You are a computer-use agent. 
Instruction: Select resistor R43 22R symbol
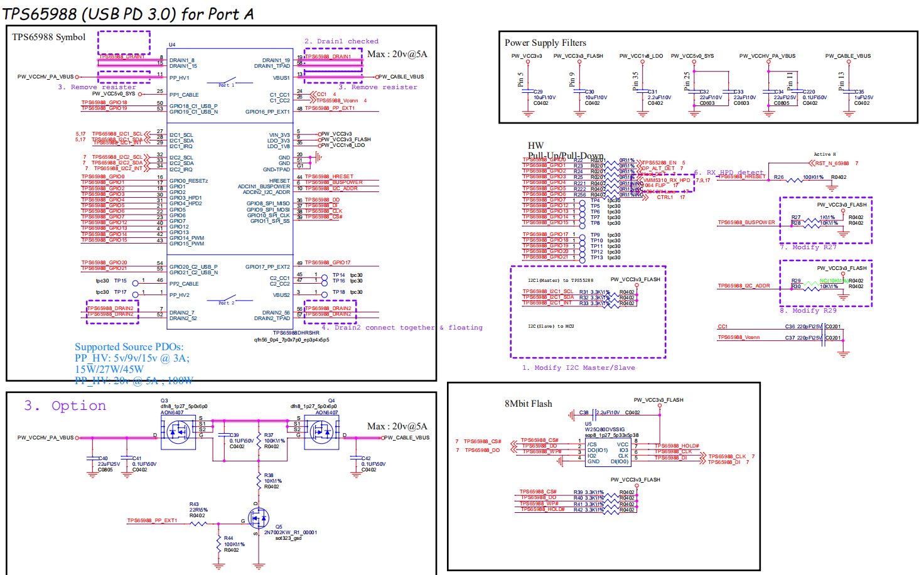(x=198, y=523)
